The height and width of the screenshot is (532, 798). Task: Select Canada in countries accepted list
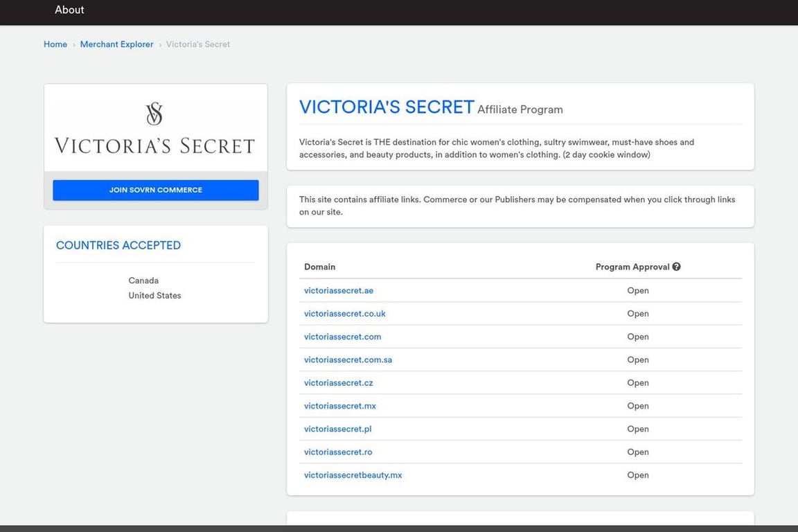(x=143, y=281)
